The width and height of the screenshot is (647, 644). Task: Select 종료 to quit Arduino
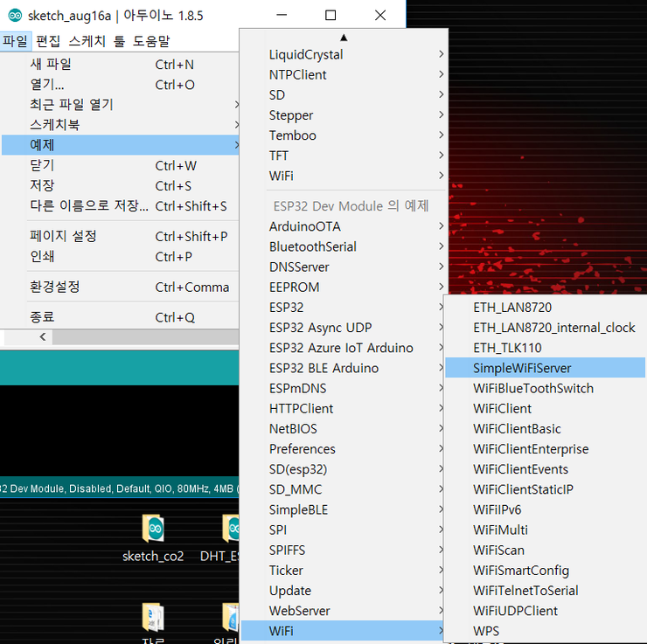coord(121,317)
